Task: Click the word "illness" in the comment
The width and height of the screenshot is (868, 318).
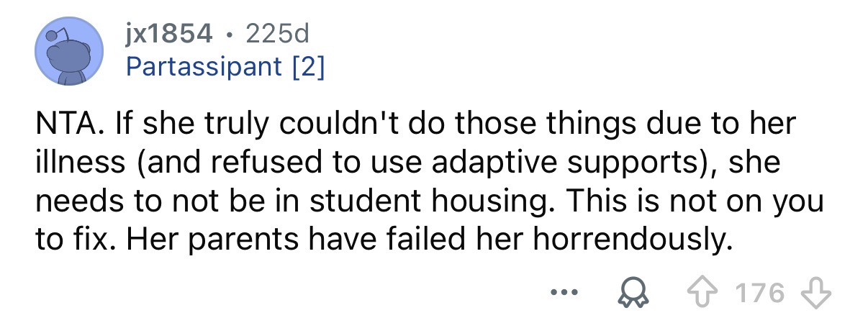Action: click(x=77, y=163)
